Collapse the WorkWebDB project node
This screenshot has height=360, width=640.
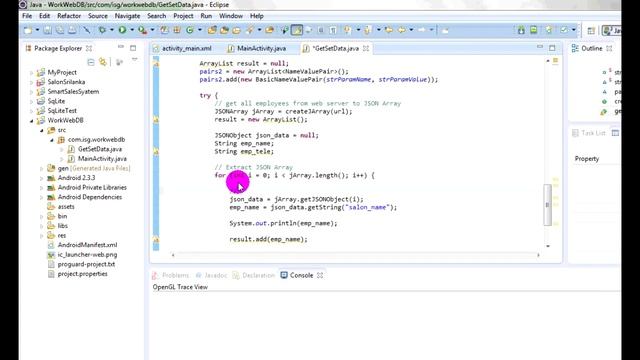pyautogui.click(x=31, y=120)
